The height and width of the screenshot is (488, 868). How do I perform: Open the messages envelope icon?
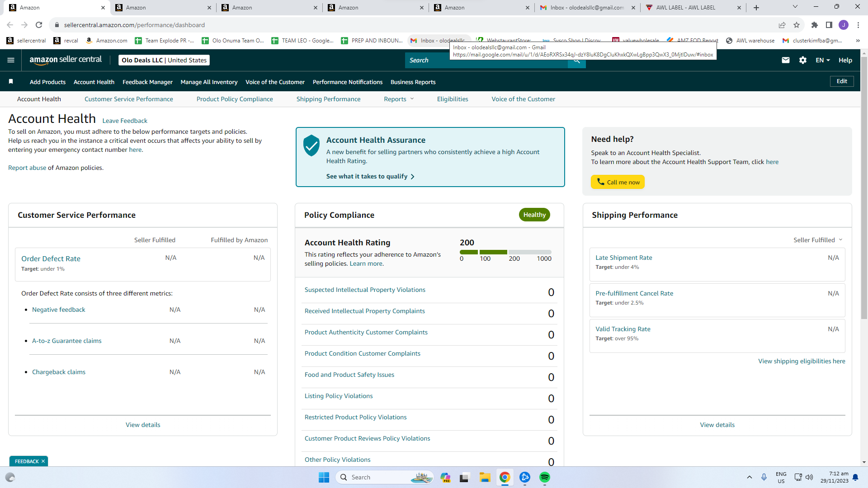786,60
